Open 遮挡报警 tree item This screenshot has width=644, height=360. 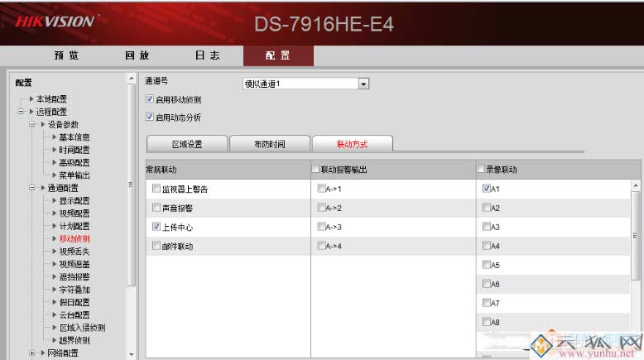tap(74, 276)
